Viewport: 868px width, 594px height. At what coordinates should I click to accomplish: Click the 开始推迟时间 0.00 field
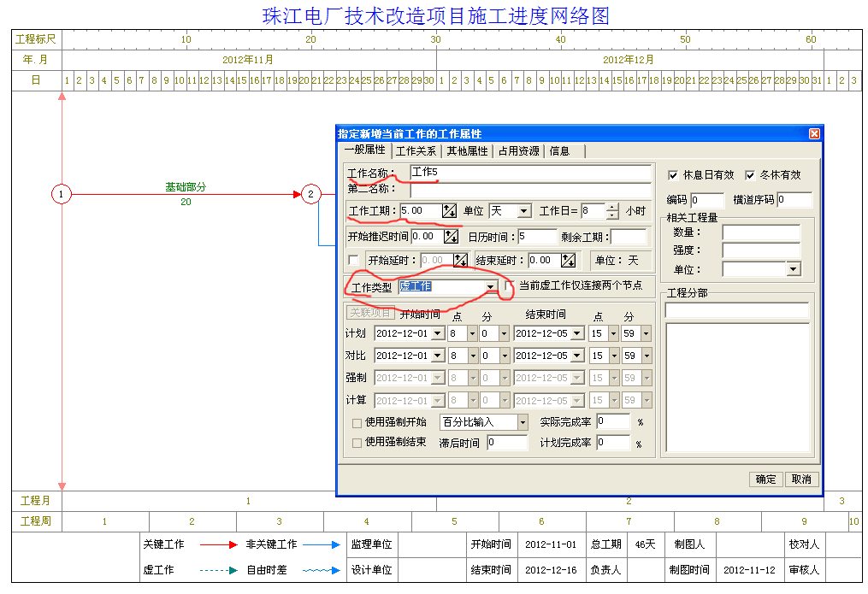(x=428, y=236)
